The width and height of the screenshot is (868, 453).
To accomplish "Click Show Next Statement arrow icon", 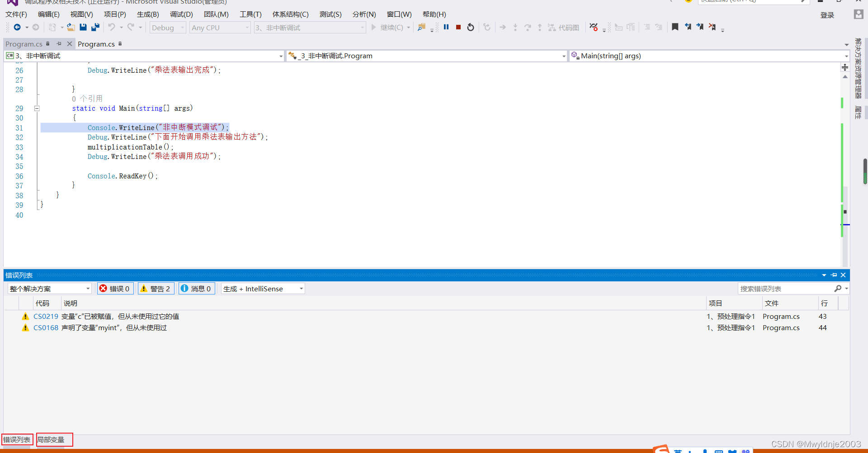I will pos(503,28).
